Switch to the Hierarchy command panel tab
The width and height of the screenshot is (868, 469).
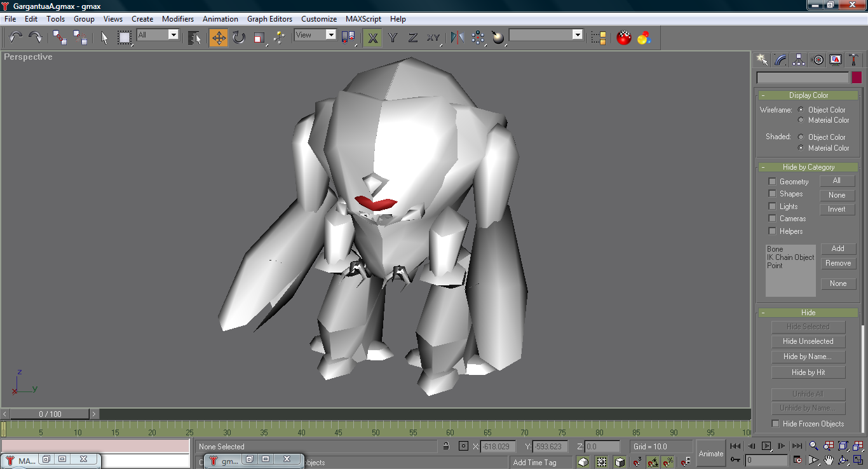(799, 60)
